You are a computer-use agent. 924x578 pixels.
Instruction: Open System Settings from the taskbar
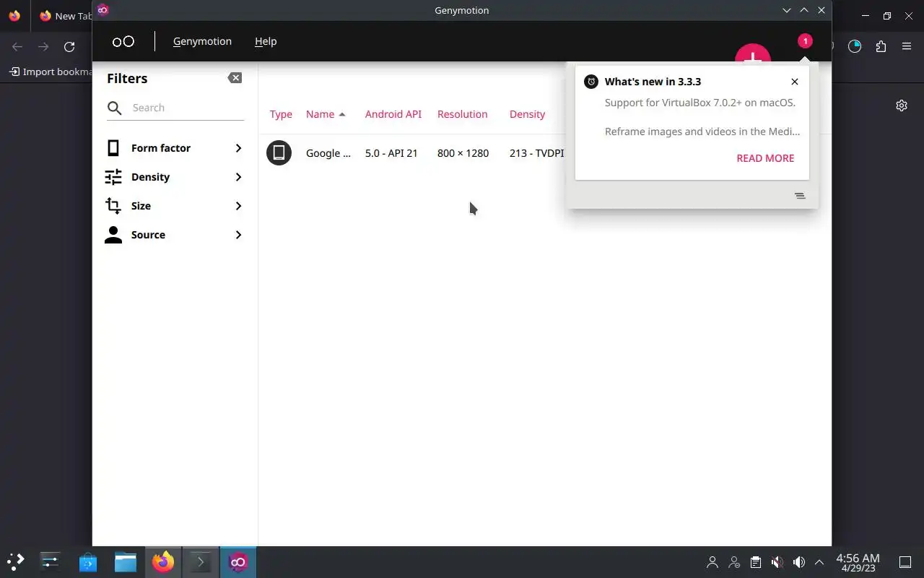(50, 561)
